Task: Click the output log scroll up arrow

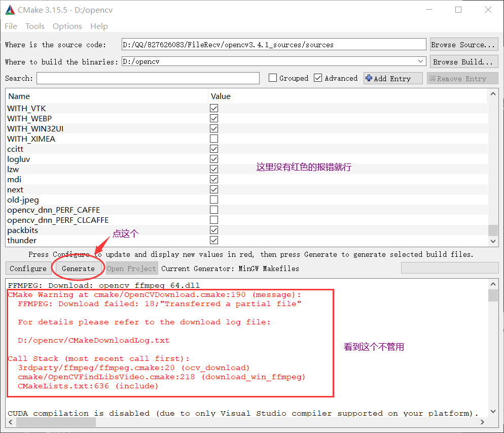Action: pos(493,284)
